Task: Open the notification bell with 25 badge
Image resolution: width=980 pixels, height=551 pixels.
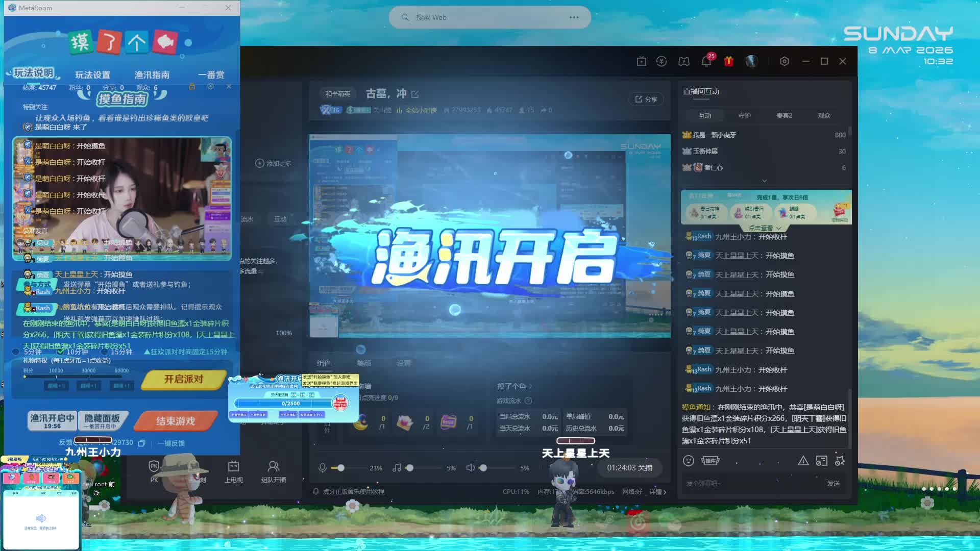Action: coord(706,61)
